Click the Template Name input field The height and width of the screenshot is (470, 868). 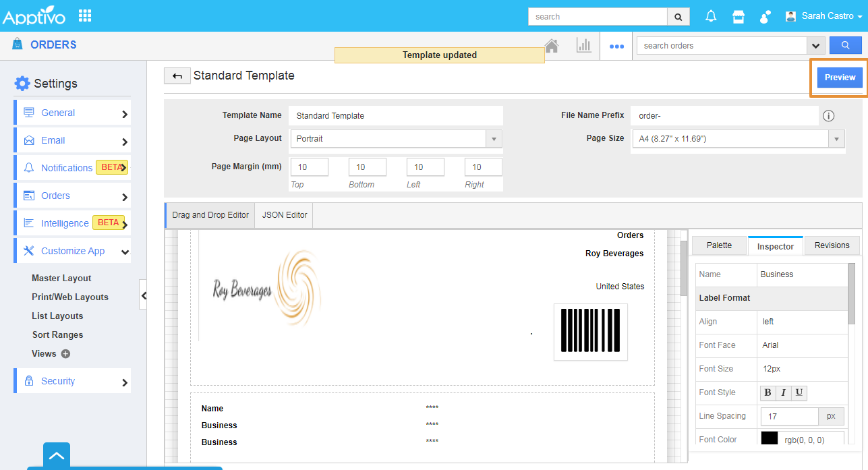click(395, 116)
